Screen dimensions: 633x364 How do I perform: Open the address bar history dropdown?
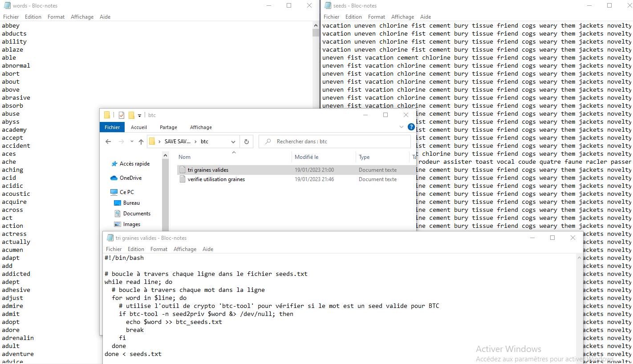[x=233, y=142]
